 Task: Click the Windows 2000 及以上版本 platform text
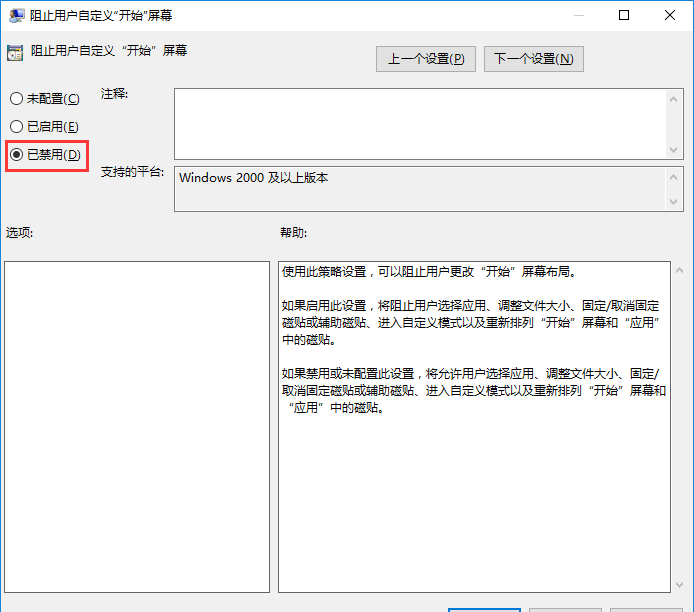tap(254, 178)
